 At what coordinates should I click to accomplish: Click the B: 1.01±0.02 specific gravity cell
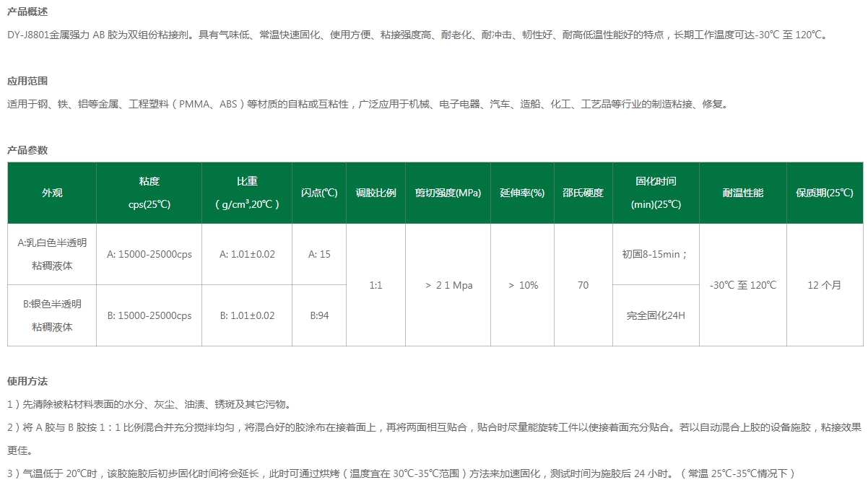click(x=247, y=315)
